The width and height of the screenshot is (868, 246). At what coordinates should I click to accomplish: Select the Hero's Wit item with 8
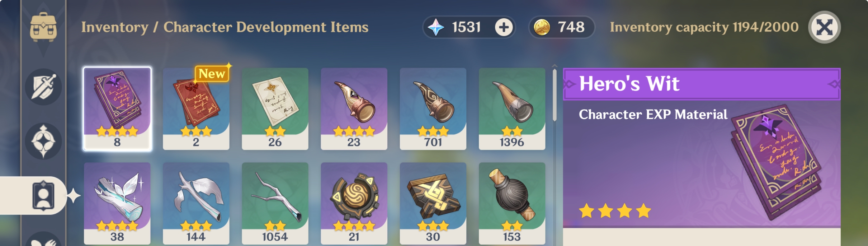point(117,109)
